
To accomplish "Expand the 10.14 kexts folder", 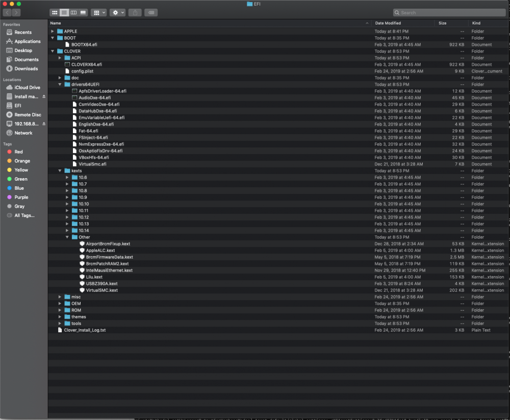I will 67,231.
